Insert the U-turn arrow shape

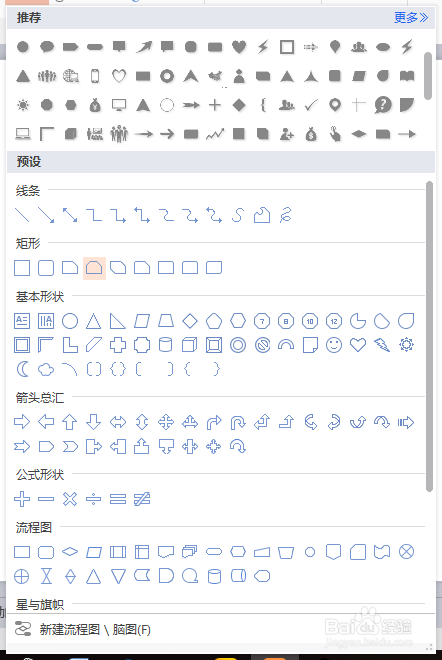click(x=238, y=421)
